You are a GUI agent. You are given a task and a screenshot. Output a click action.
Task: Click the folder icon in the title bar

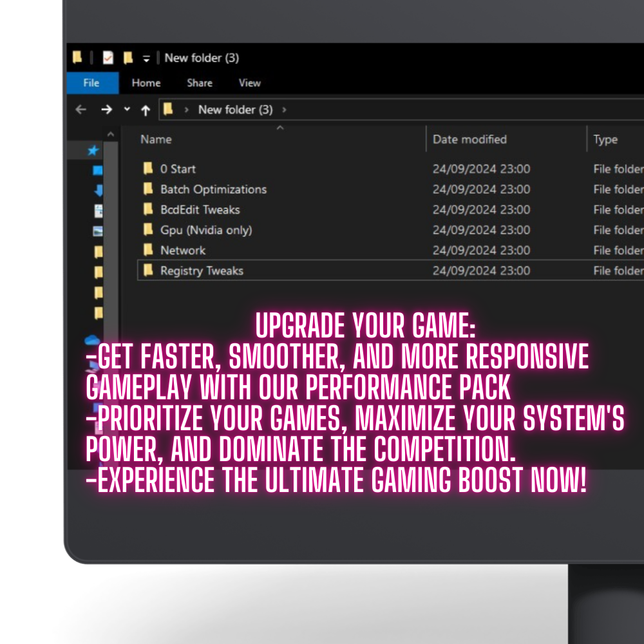tap(77, 57)
